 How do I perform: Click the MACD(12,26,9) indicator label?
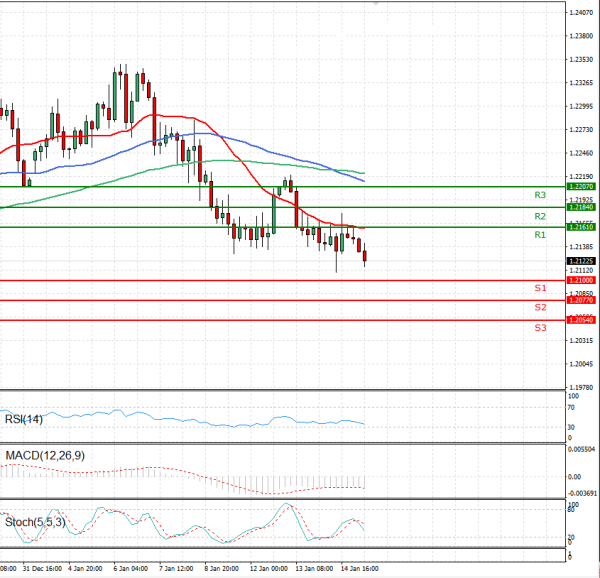coord(45,456)
